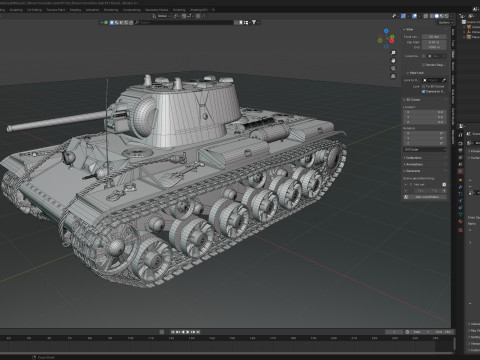480x360 pixels.
Task: Open the orange Object properties tab icon
Action: click(460, 180)
